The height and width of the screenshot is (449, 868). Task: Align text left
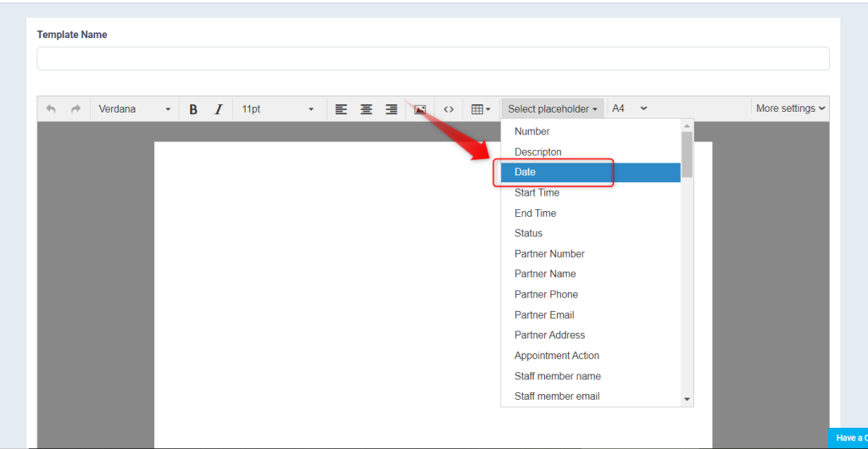(x=341, y=109)
